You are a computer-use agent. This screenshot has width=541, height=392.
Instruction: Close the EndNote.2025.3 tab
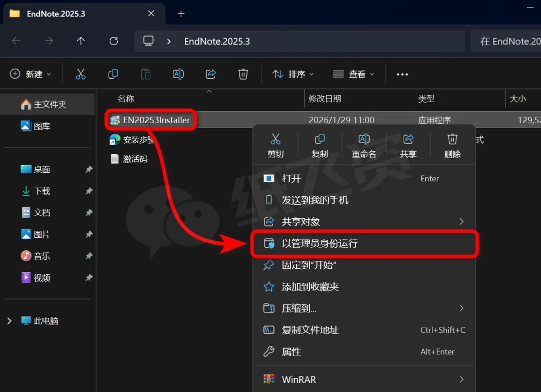click(151, 14)
